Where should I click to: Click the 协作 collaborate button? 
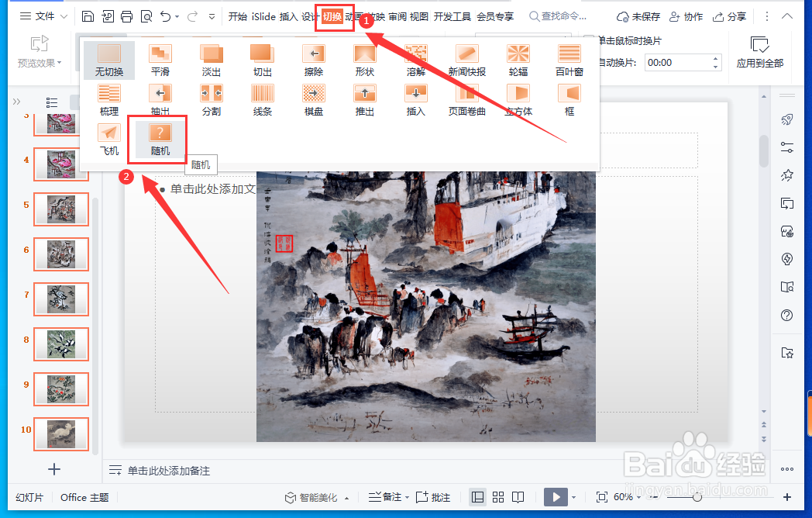point(686,16)
